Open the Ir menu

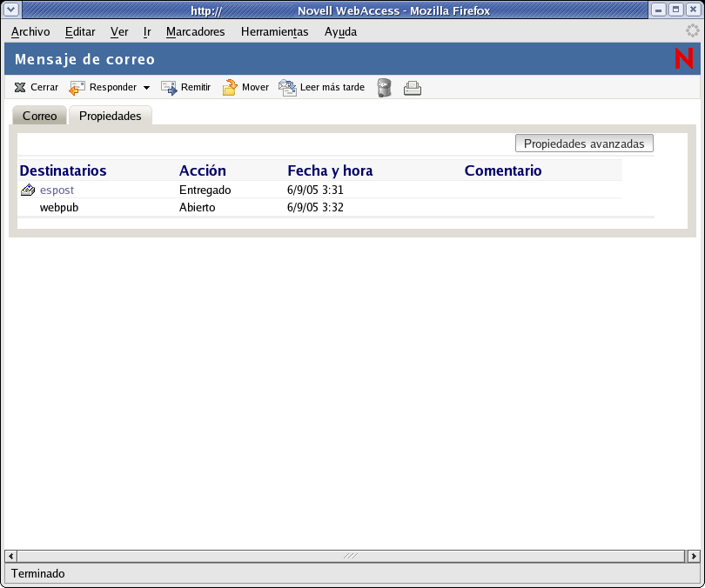click(147, 32)
